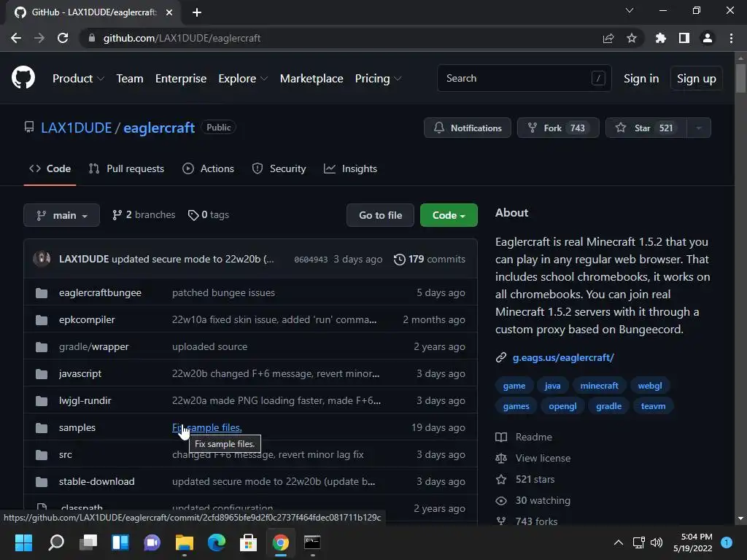Image resolution: width=747 pixels, height=560 pixels.
Task: Fork the repository
Action: click(x=558, y=128)
